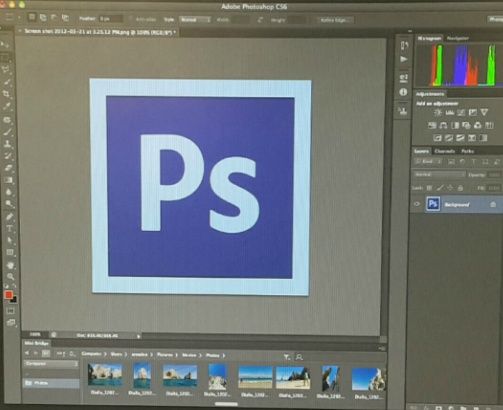Select the Crop tool
The width and height of the screenshot is (503, 410).
click(x=6, y=94)
